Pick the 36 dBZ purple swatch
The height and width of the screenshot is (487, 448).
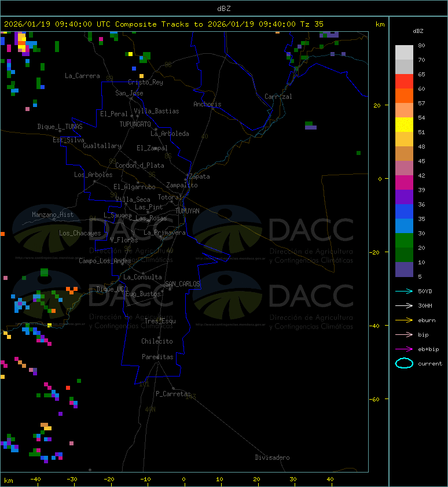point(404,197)
